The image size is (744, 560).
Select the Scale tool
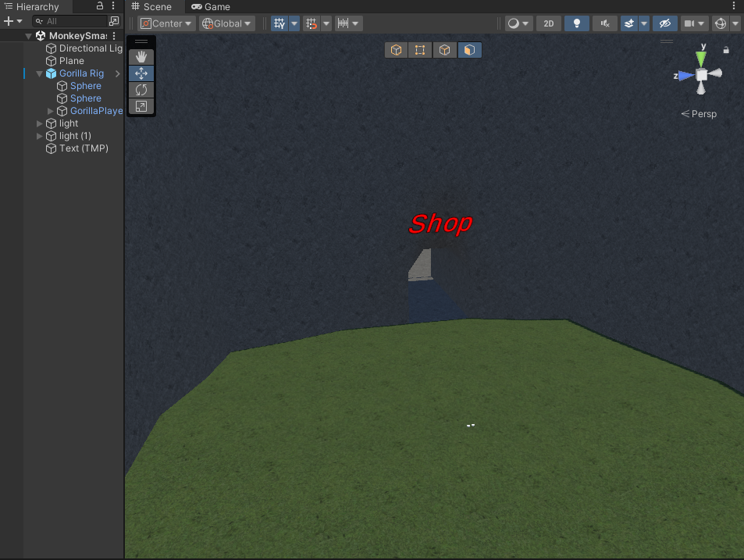pyautogui.click(x=141, y=106)
